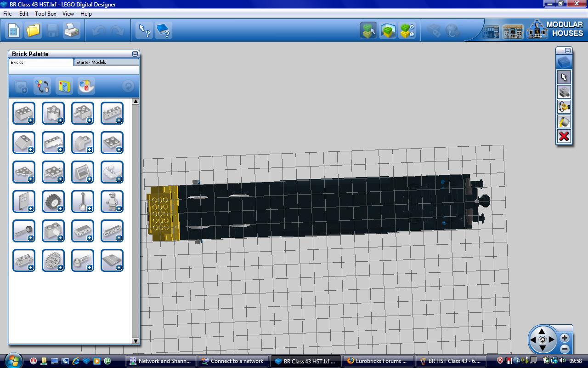Open the Help menu
Screen dimensions: 588x368
click(86, 14)
